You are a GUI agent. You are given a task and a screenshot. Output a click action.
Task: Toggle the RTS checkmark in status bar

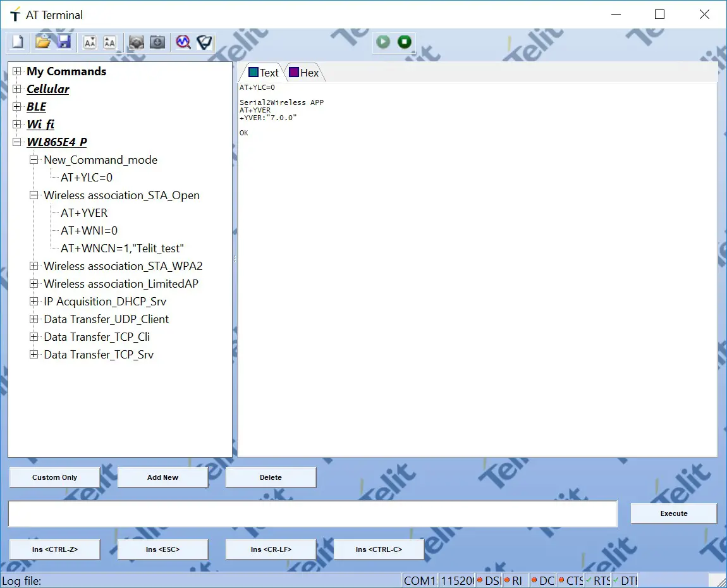point(598,580)
